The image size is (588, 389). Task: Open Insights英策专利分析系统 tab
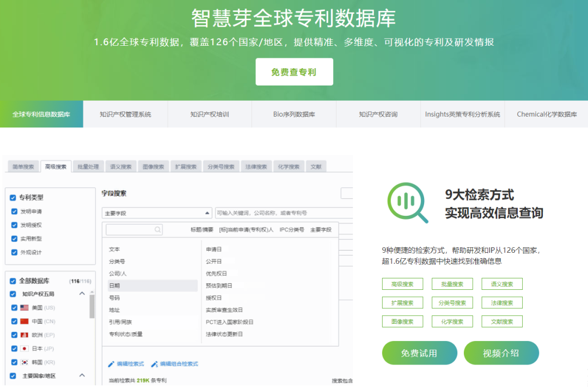click(462, 114)
